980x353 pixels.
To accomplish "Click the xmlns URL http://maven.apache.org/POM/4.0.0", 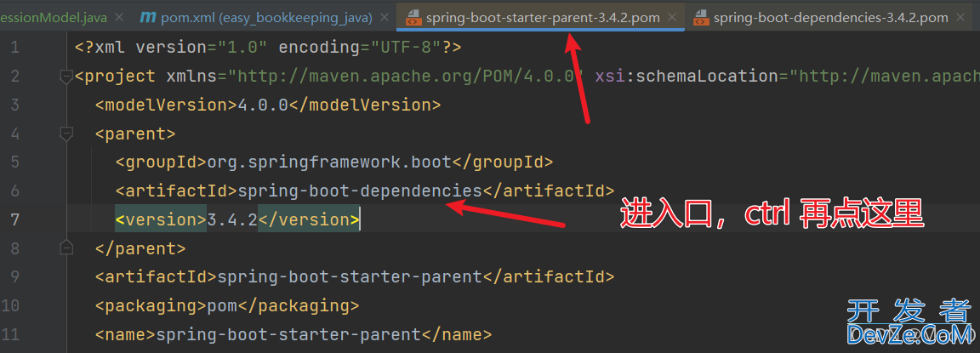I will point(406,77).
